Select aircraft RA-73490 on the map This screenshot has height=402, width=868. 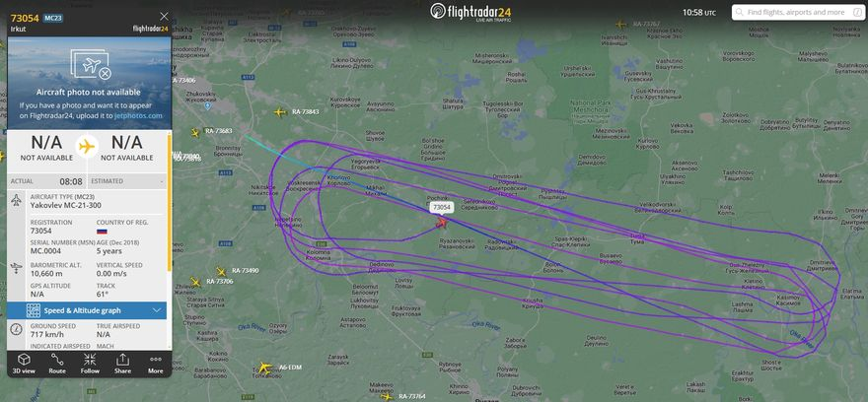pyautogui.click(x=221, y=272)
